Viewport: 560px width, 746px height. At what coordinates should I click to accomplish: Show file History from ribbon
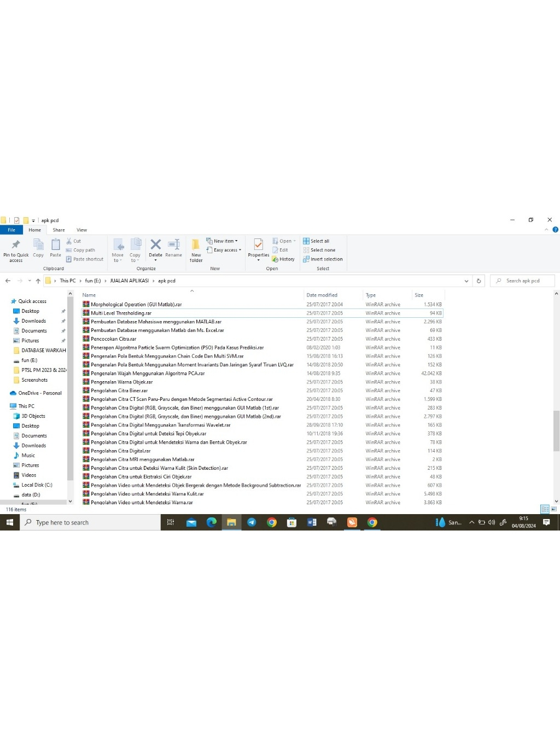click(x=283, y=259)
